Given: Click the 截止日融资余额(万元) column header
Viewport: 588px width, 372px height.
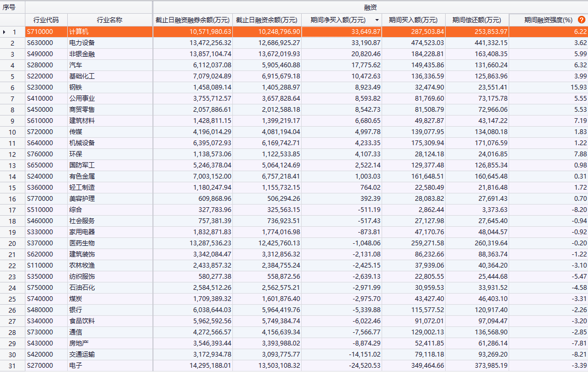Looking at the screenshot, I should click(267, 20).
